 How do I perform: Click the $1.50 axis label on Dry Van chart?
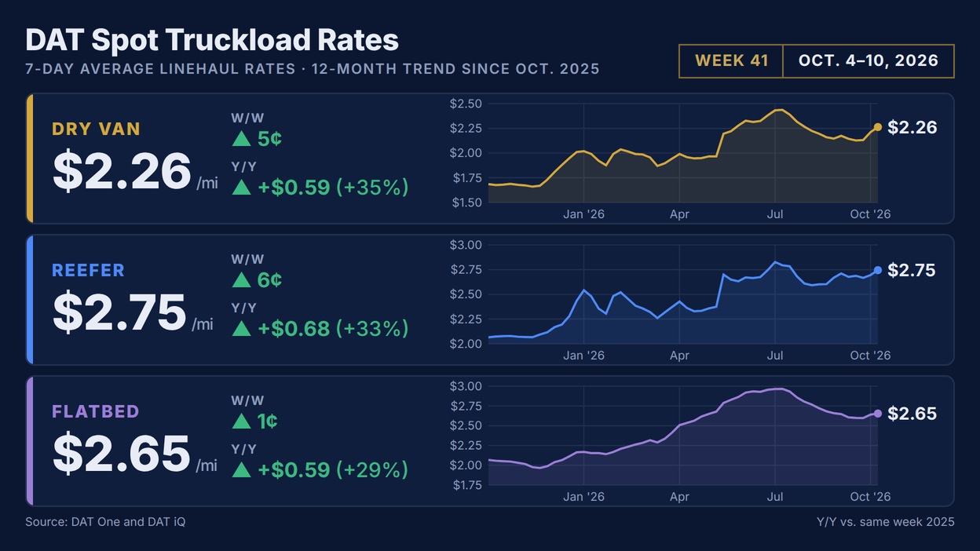pyautogui.click(x=466, y=203)
